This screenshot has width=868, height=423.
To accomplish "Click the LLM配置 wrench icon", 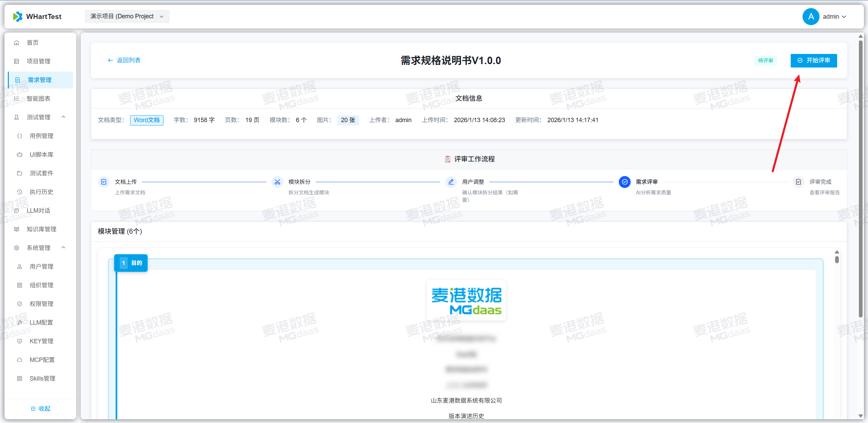I will click(20, 323).
